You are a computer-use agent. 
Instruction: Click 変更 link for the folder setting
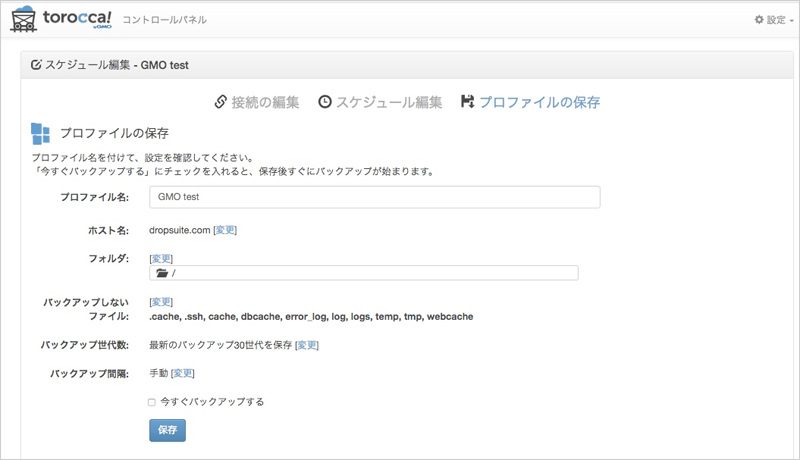(161, 259)
